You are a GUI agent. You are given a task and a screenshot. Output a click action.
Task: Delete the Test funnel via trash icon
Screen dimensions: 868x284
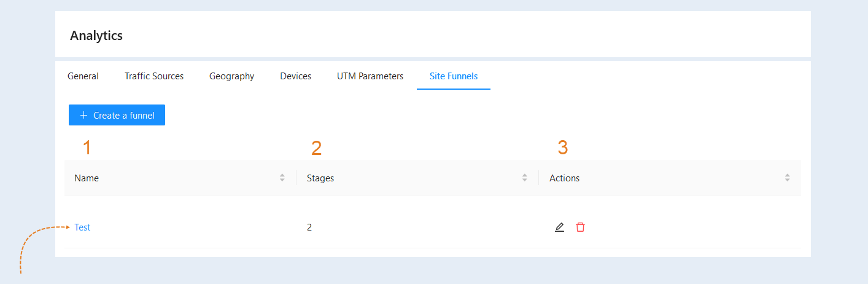(x=580, y=227)
